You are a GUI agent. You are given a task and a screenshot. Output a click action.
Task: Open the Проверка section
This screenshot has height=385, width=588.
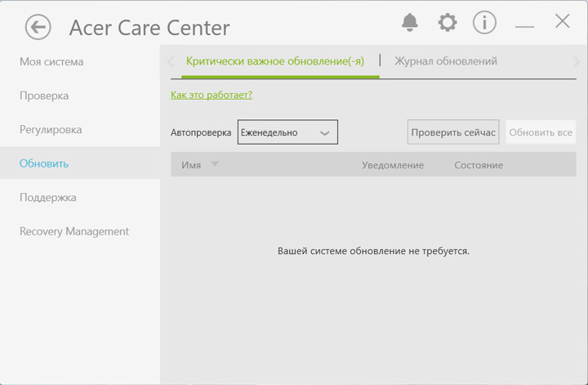[44, 96]
